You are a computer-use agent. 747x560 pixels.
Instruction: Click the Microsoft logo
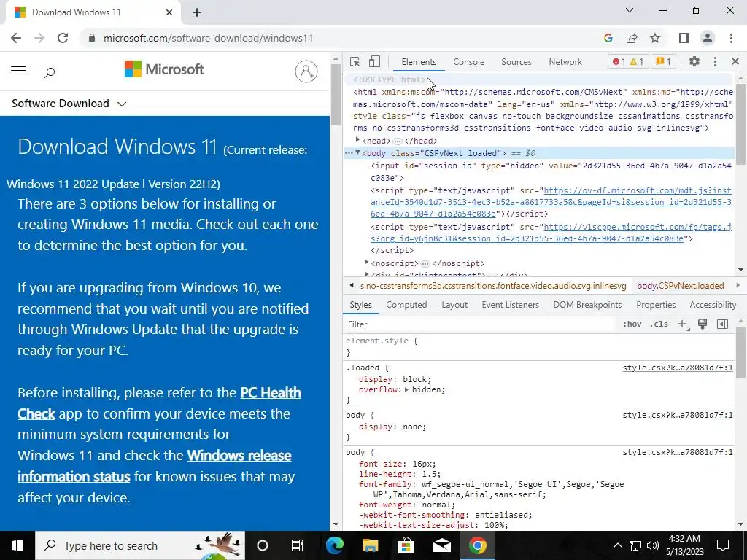click(164, 69)
